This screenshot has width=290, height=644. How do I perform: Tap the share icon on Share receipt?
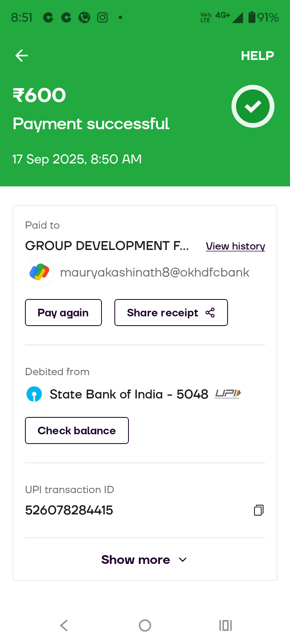210,313
